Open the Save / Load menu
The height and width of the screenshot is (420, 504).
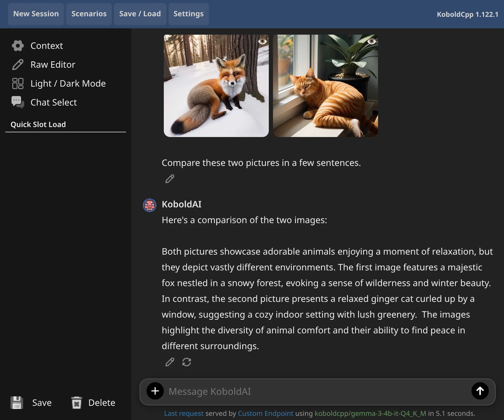[x=140, y=14]
